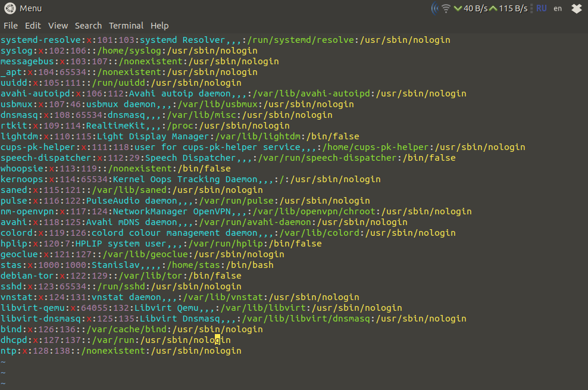Click 'Kernel Oops Tracking Daemon' text
Image resolution: width=588 pixels, height=390 pixels.
point(185,179)
